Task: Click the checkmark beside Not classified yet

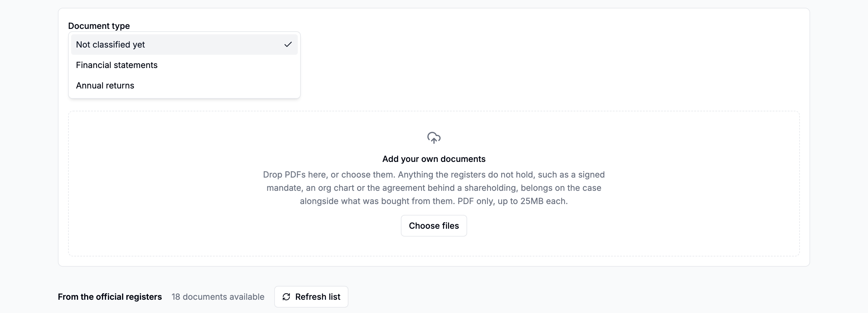Action: coord(288,45)
